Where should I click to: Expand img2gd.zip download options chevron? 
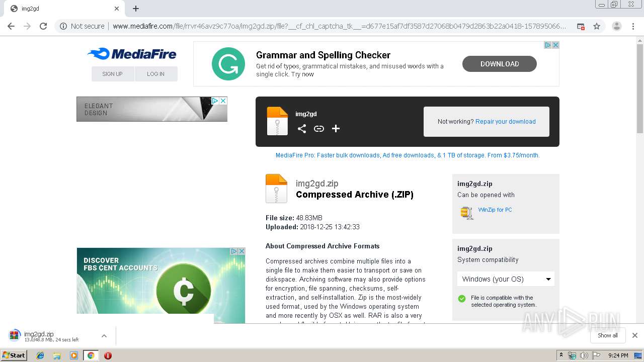[104, 336]
